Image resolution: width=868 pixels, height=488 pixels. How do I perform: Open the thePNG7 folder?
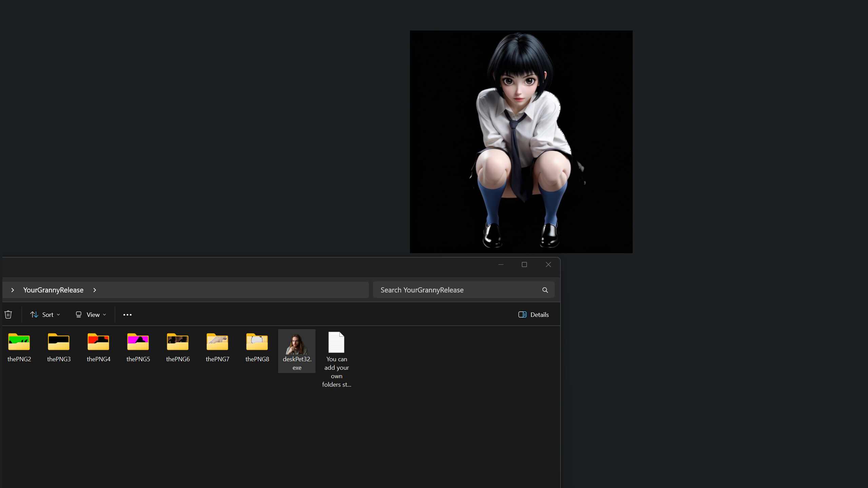coord(217,342)
